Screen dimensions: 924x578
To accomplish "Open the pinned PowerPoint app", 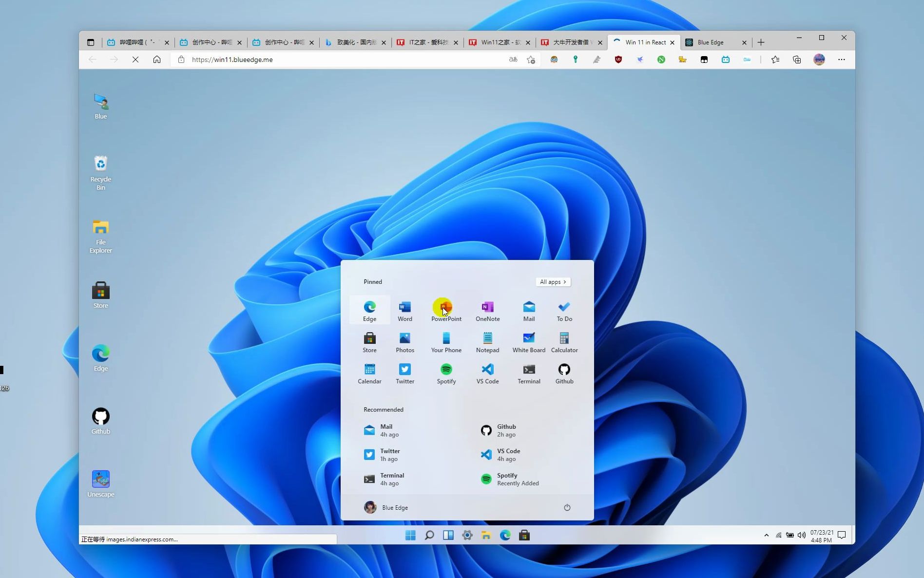I will click(446, 310).
